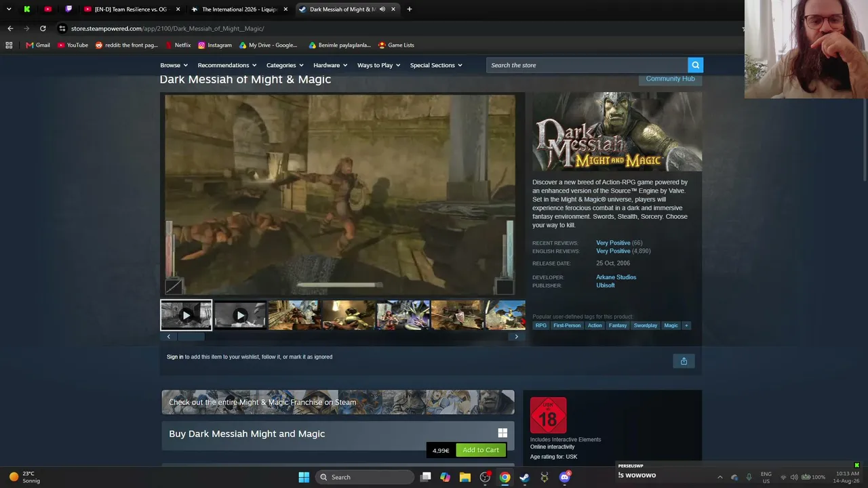Screen dimensions: 868x488
Task: Expand the Hardware dropdown menu
Action: tap(330, 65)
